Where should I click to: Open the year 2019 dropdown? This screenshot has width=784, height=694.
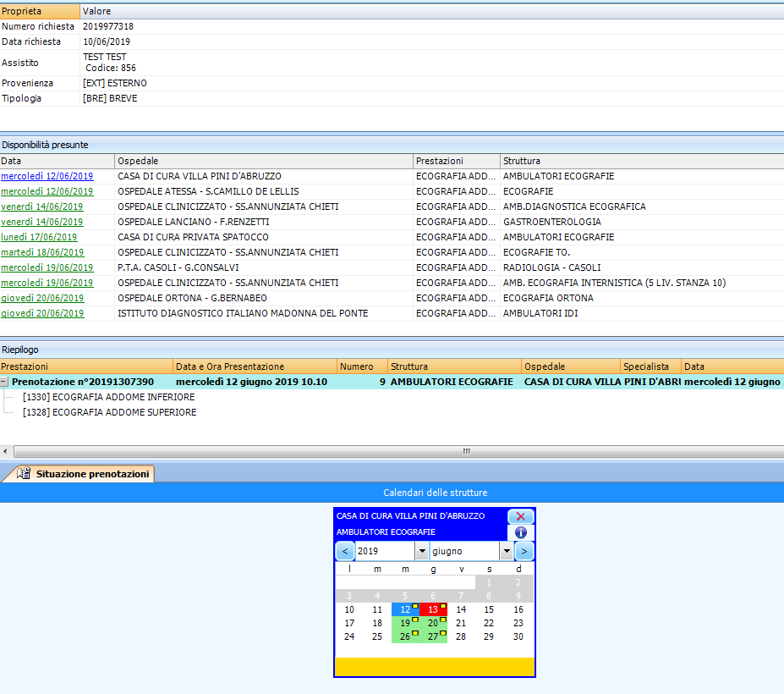pos(421,552)
